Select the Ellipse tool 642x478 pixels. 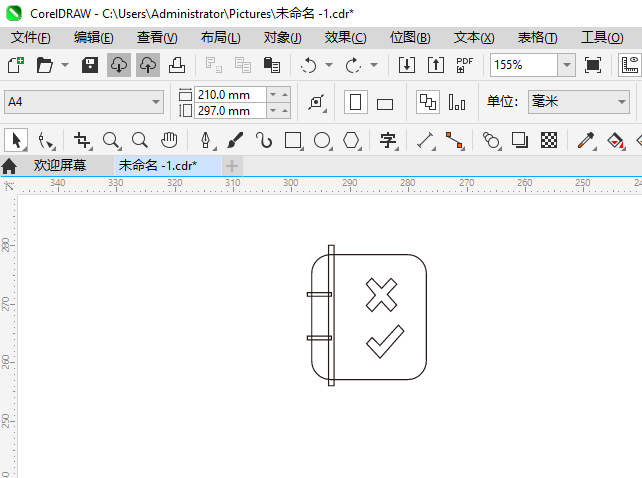coord(323,140)
